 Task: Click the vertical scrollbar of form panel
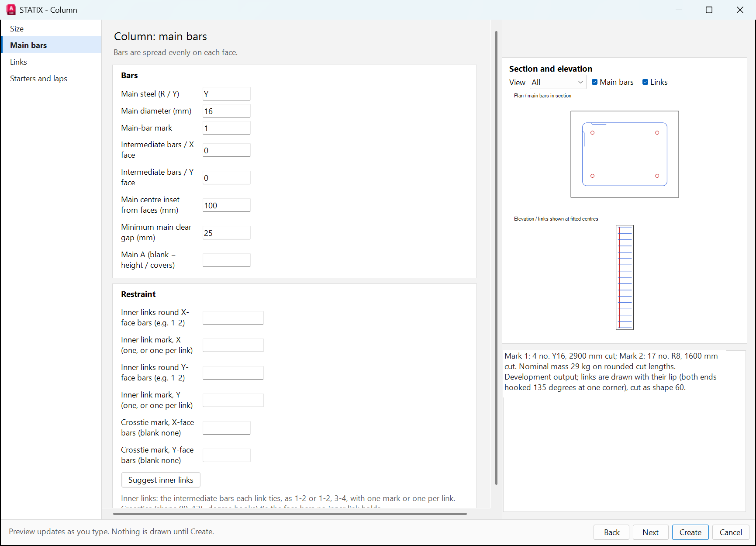coord(496,258)
